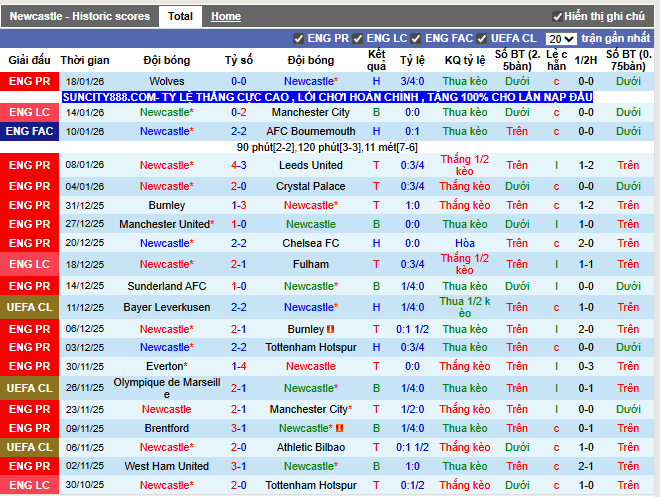
Task: Click Brentford team name
Action: 167,428
